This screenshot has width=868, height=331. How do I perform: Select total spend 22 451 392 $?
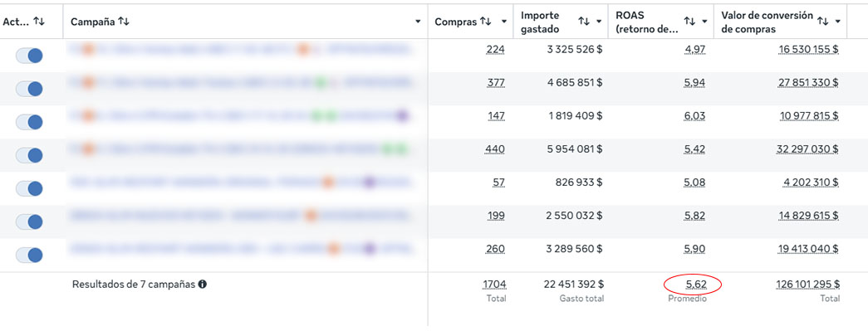(x=573, y=284)
